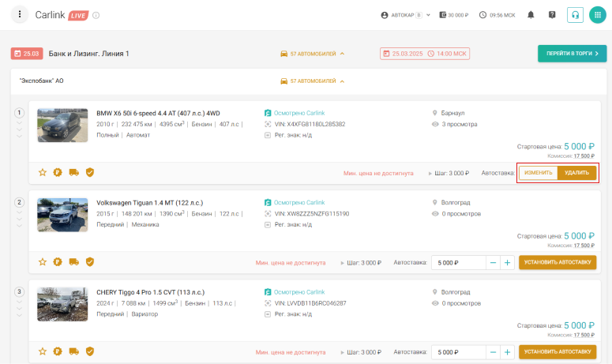Image resolution: width=612 pixels, height=364 pixels.
Task: Open the АВТОКАР account dropdown
Action: 405,15
